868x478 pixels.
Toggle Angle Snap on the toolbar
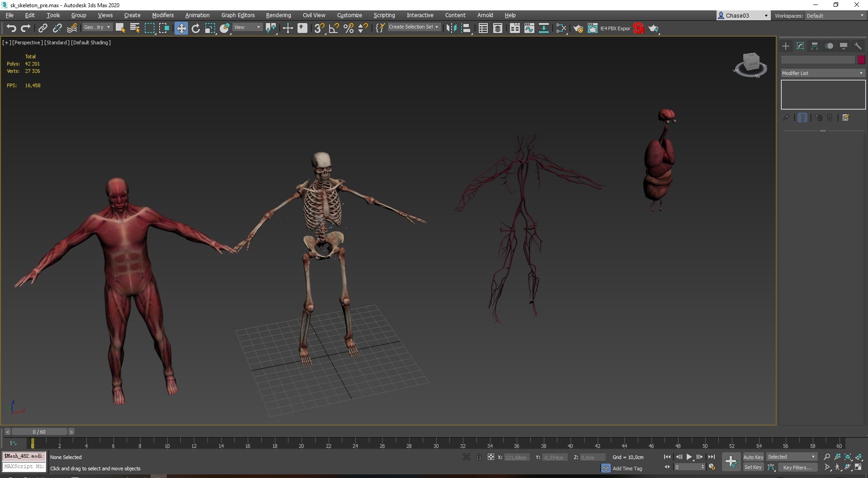(334, 28)
